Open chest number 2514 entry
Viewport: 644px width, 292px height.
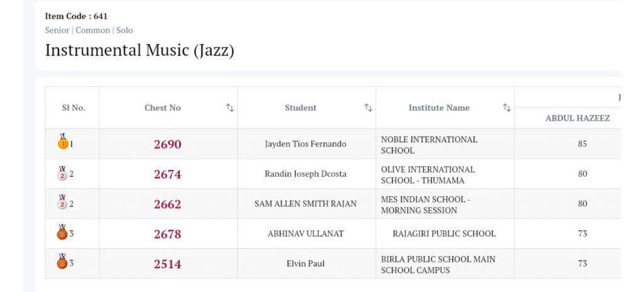click(x=167, y=264)
